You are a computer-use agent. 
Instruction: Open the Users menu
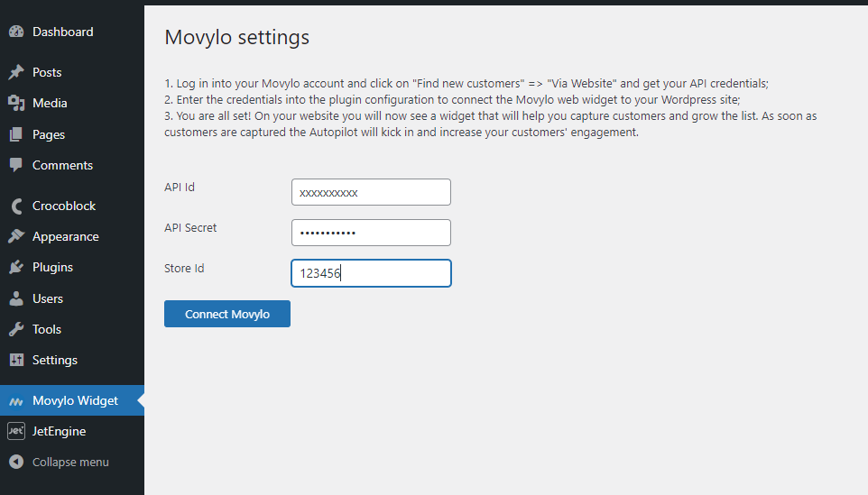pos(72,298)
